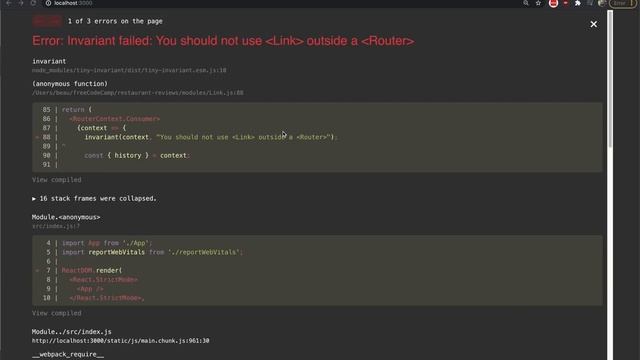Click the Error chip in browser toolbar

pyautogui.click(x=622, y=3)
